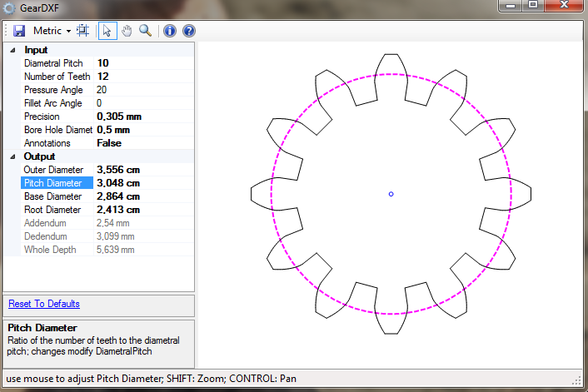Viewport: 588px width, 392px height.
Task: Select the highlighted Pitch Diameter row
Action: (57, 183)
